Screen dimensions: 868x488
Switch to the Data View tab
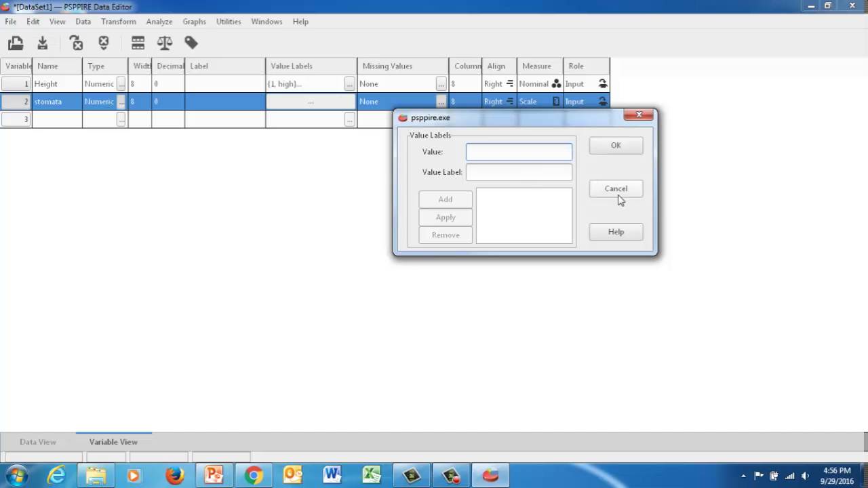38,442
